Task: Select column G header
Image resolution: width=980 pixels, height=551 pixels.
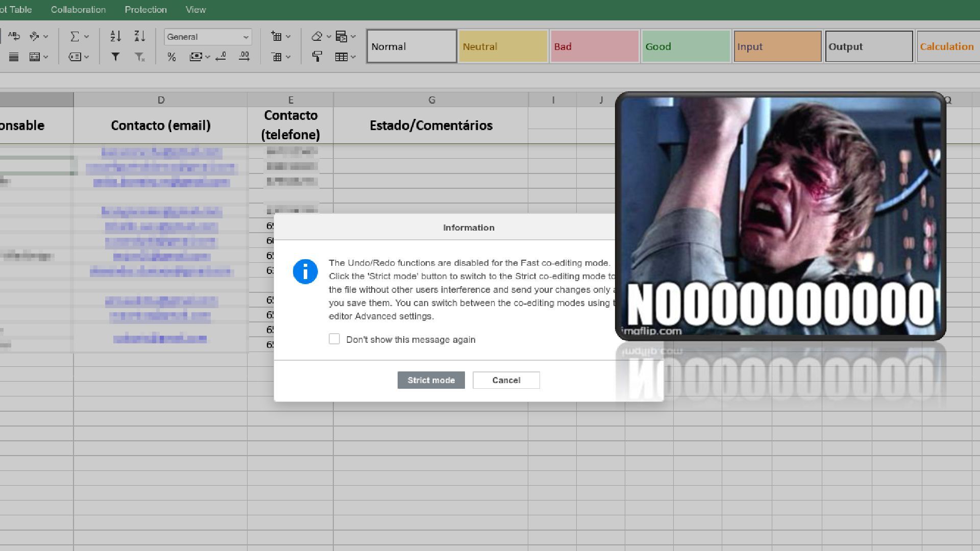Action: pos(431,100)
